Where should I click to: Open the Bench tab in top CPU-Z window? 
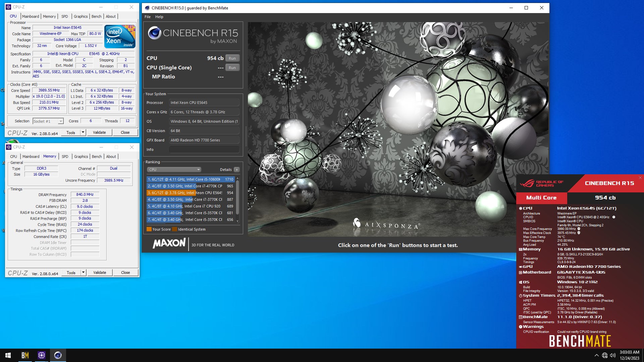(x=96, y=16)
